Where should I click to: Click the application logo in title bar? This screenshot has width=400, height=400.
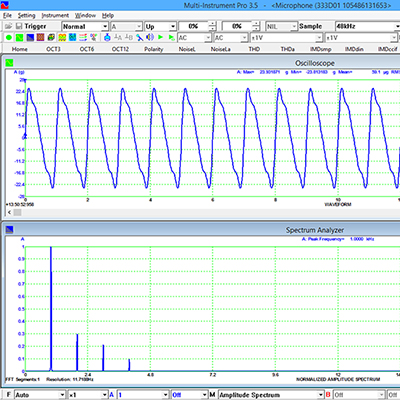(5, 5)
